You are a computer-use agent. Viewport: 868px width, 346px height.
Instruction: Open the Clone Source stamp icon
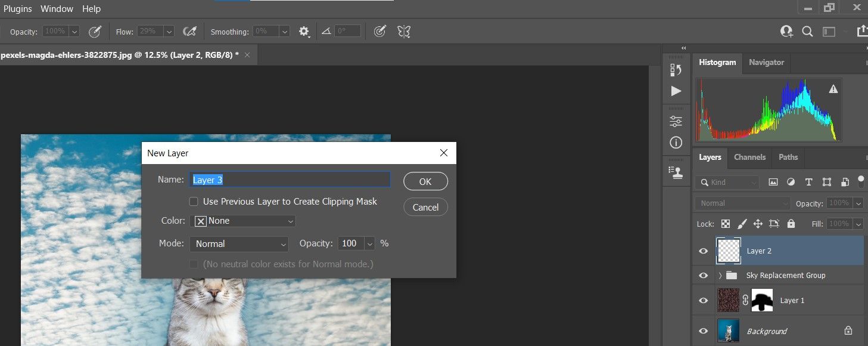point(676,172)
